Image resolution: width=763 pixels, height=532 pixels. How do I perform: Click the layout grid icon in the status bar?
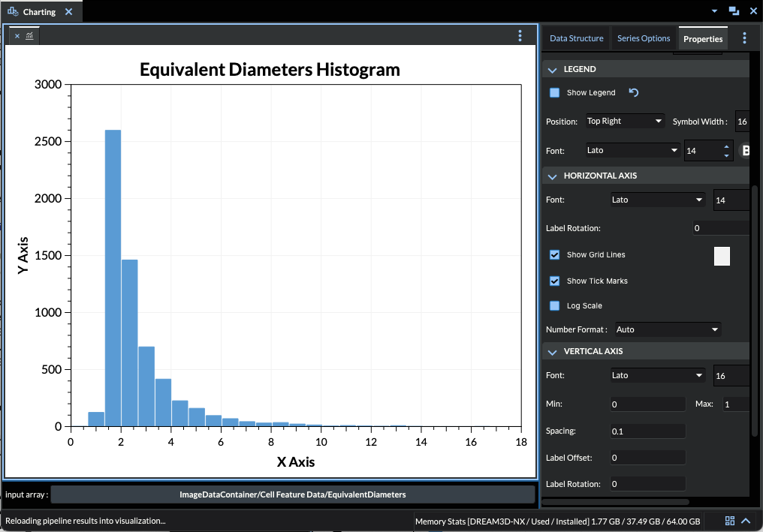(729, 520)
